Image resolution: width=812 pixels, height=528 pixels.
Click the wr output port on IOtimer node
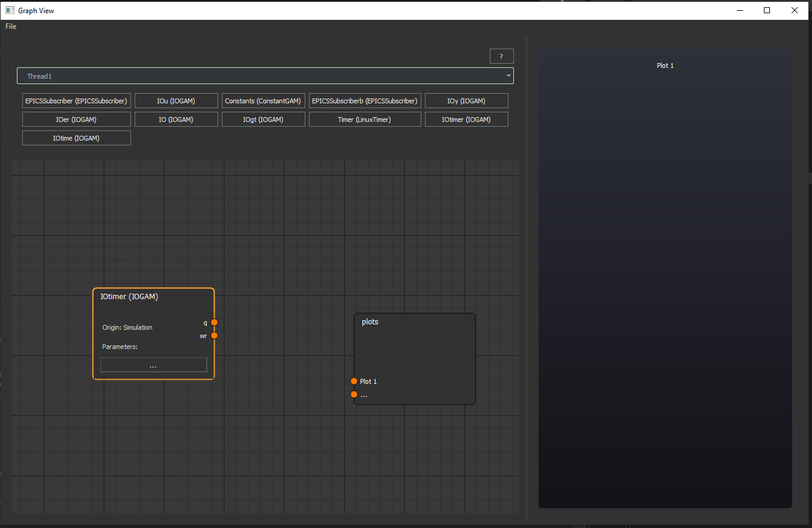tap(214, 335)
